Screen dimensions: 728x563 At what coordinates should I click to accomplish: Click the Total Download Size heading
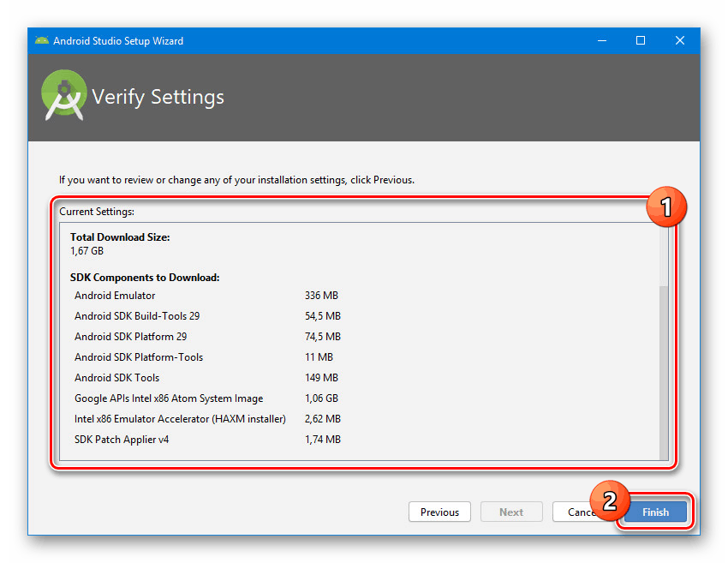pyautogui.click(x=120, y=237)
